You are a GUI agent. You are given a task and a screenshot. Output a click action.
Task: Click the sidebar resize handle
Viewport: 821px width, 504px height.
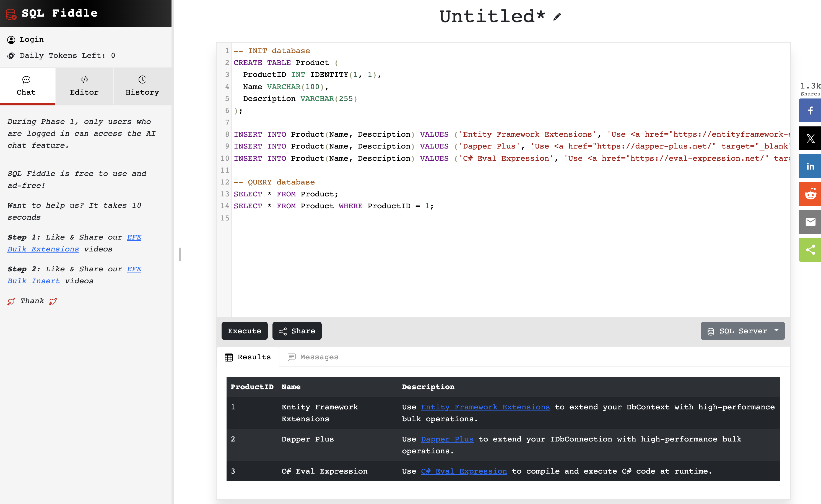coord(180,254)
